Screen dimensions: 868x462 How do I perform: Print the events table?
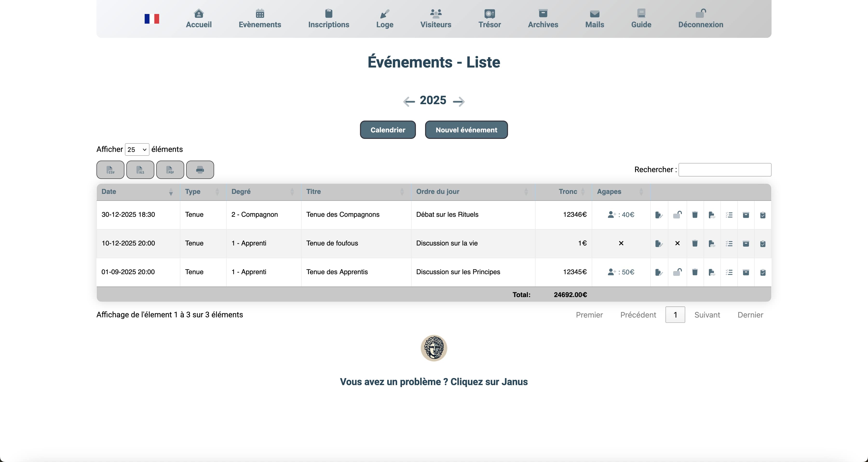pyautogui.click(x=200, y=170)
